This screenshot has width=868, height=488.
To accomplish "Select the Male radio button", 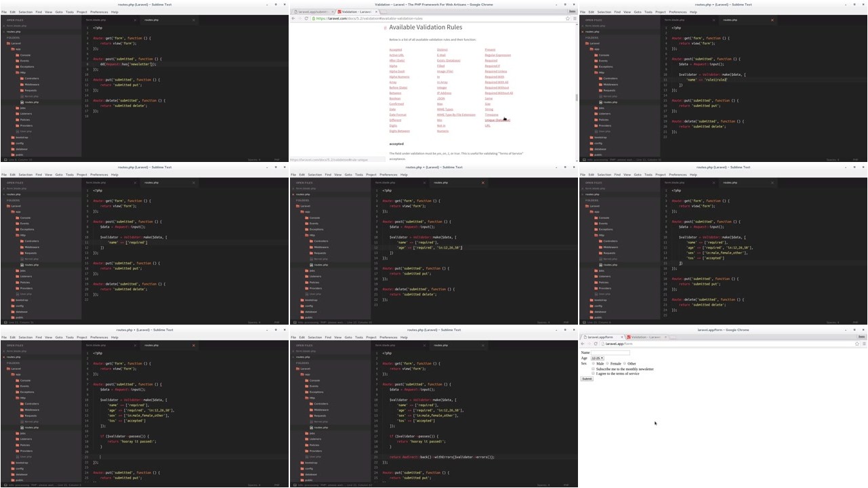I will click(x=594, y=363).
